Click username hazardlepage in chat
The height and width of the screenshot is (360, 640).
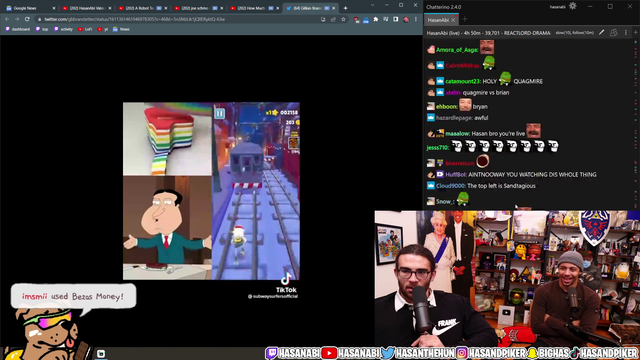[x=454, y=118]
